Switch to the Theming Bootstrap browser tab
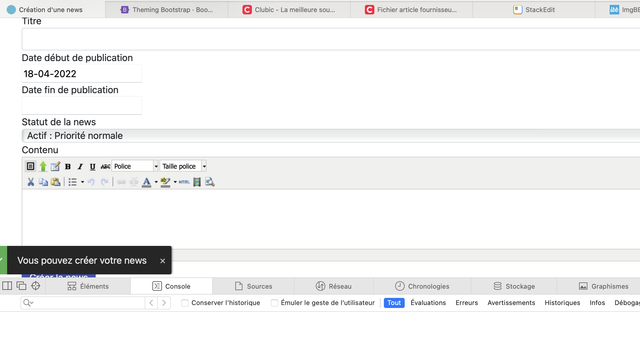The image size is (640, 364). [167, 9]
